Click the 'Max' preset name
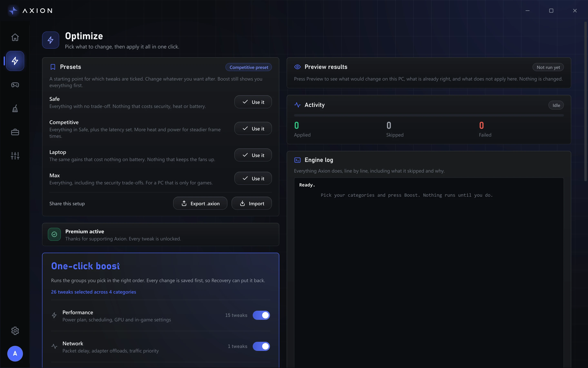 point(55,175)
